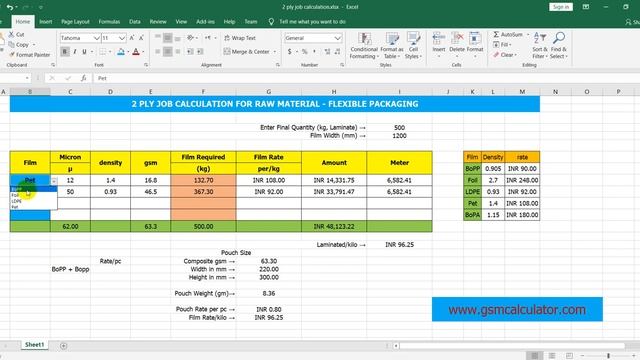Image resolution: width=640 pixels, height=360 pixels.
Task: Expand the Name Box dropdown arrow
Action: (27, 78)
